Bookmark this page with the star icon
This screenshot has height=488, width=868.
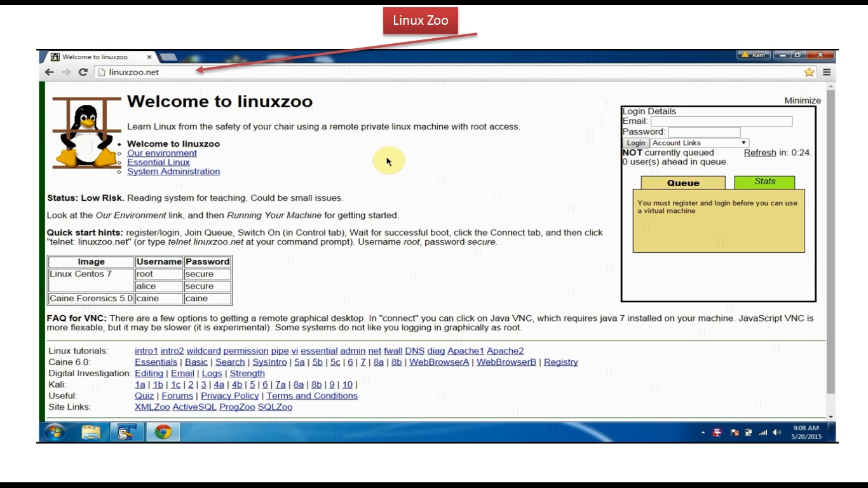tap(809, 72)
